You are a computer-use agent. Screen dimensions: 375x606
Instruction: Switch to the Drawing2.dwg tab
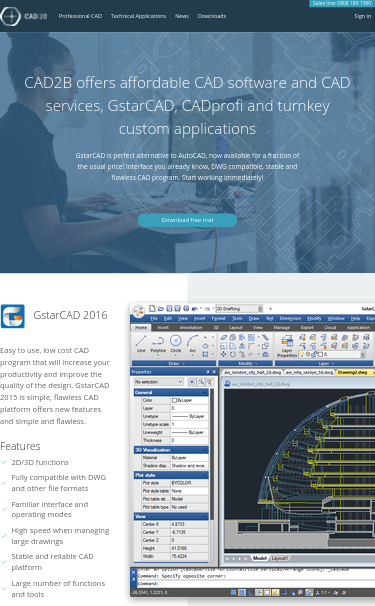(352, 372)
